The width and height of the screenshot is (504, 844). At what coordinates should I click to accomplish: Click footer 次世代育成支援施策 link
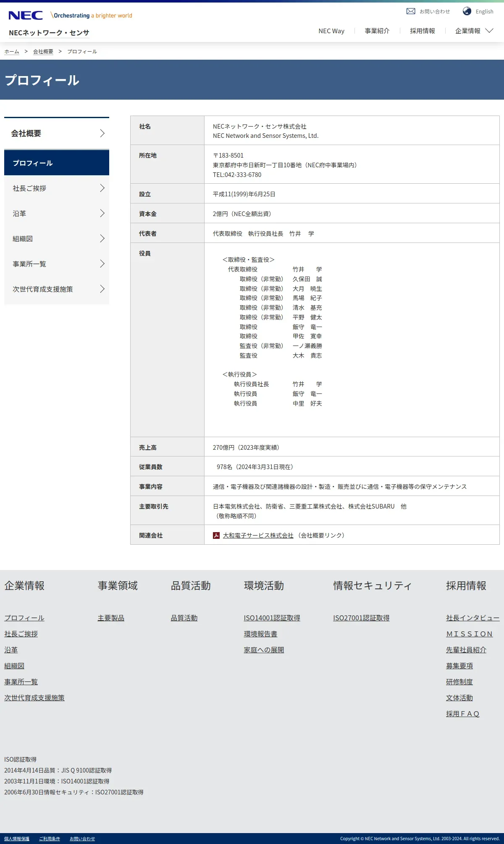click(34, 697)
